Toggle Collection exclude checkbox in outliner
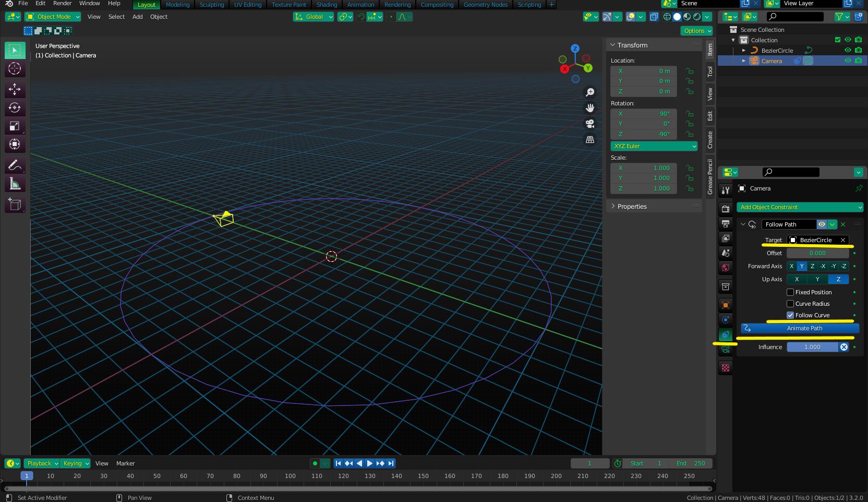The image size is (868, 502). 837,40
